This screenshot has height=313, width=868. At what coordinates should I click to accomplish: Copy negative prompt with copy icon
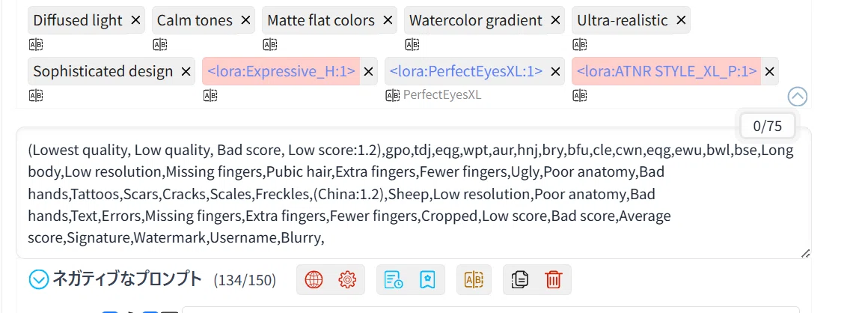[x=520, y=280]
